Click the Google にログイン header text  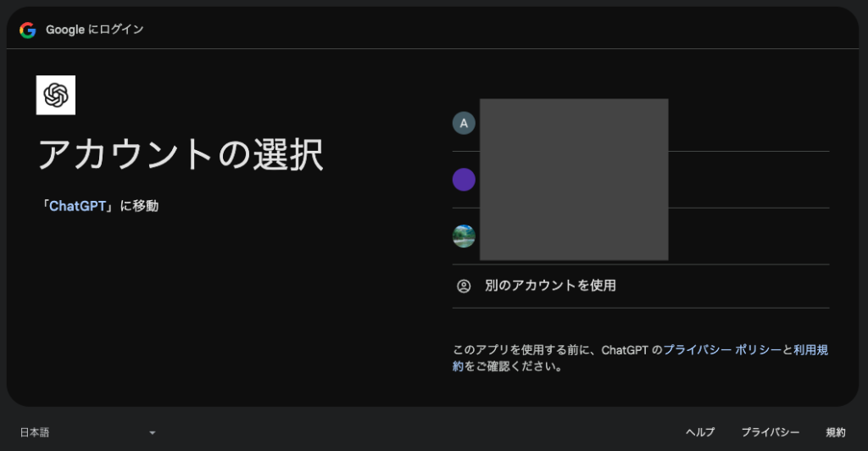coord(95,30)
